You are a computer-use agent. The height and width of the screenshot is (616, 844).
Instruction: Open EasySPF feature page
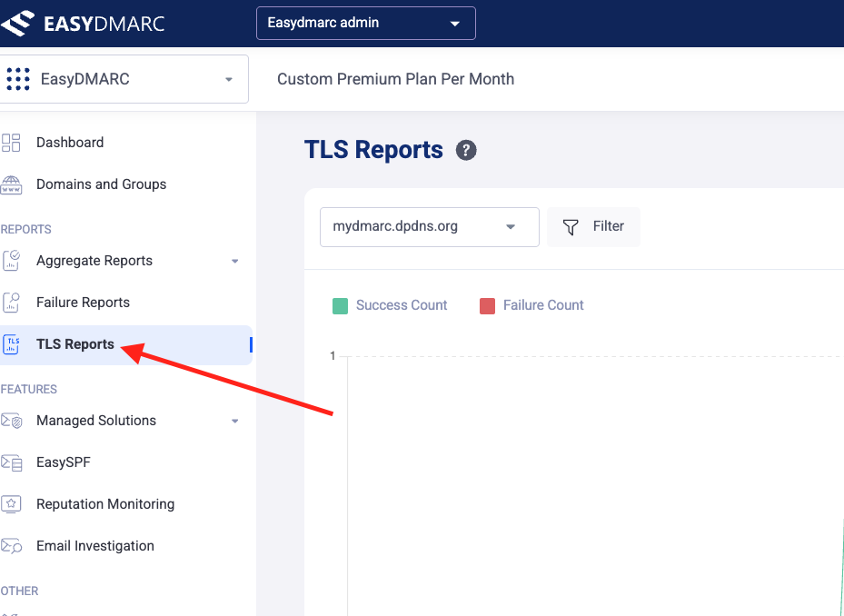(64, 462)
